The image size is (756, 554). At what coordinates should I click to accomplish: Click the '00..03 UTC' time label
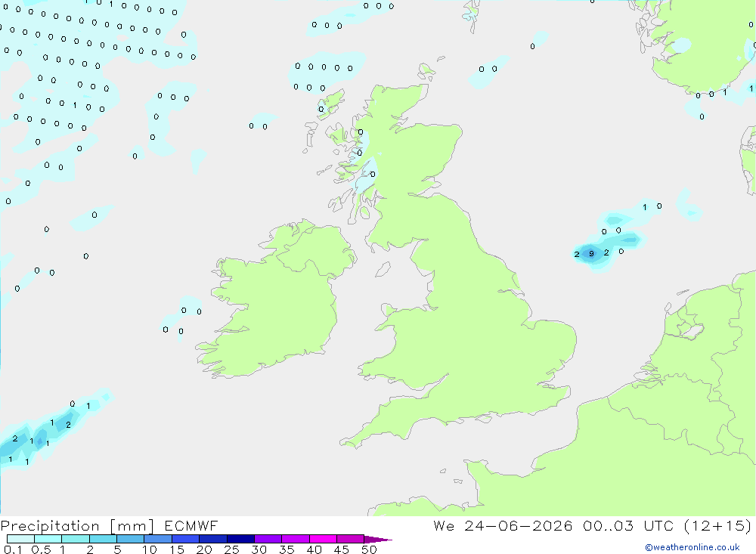[628, 525]
